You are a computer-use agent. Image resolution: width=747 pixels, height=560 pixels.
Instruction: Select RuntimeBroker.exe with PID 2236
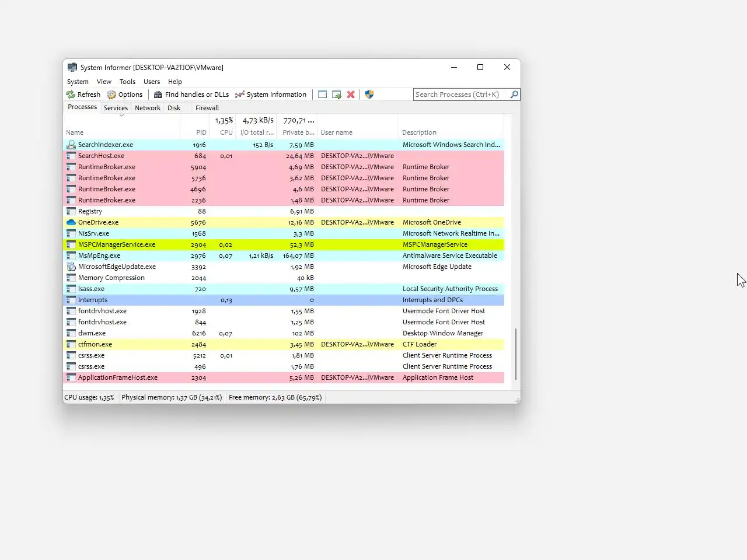tap(284, 200)
